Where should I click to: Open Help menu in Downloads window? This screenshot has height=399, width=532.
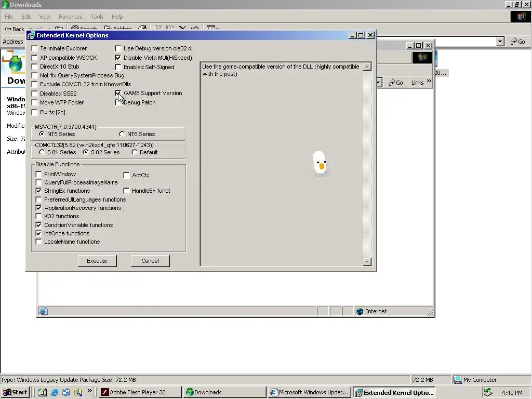point(117,17)
